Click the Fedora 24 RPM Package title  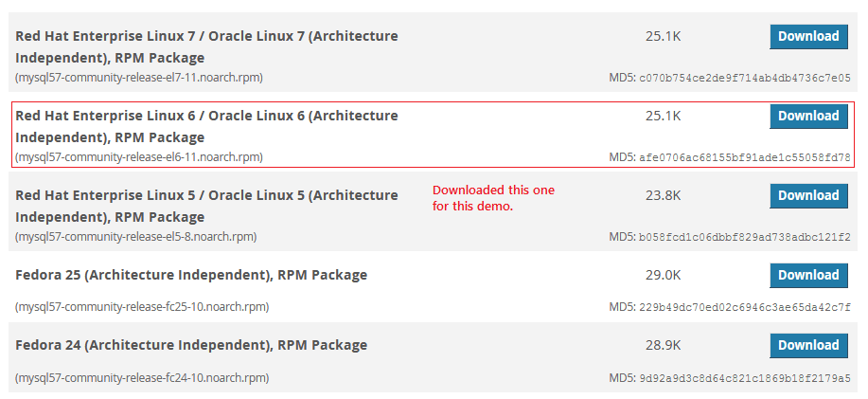pos(191,346)
